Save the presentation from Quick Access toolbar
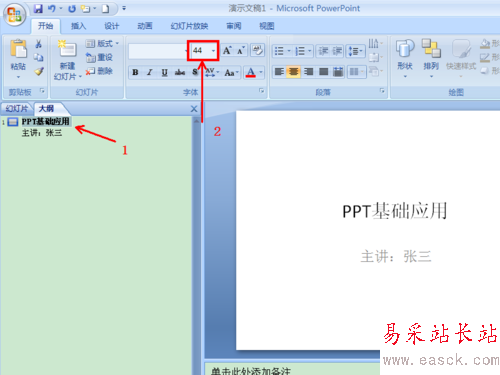 point(38,9)
